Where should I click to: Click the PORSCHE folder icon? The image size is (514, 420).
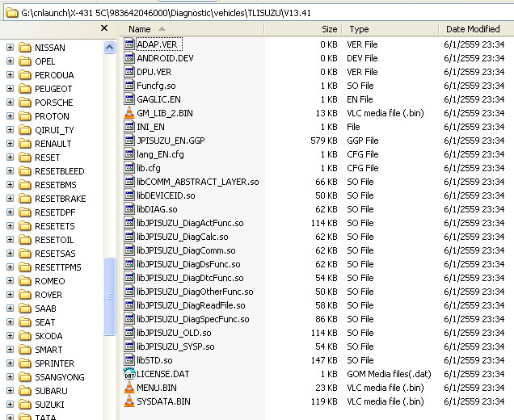[x=24, y=103]
